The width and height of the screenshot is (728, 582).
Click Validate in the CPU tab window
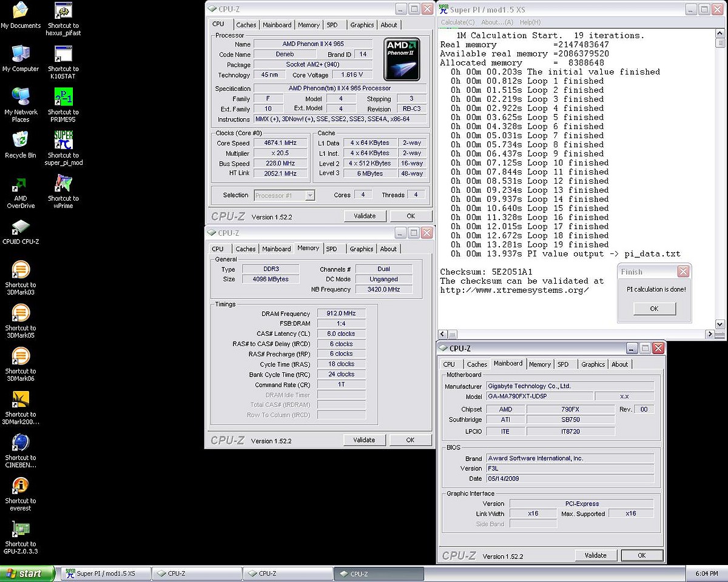[365, 216]
